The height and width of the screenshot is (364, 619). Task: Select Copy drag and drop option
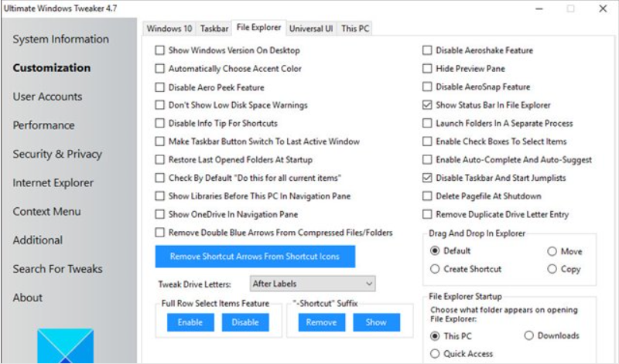click(x=552, y=269)
